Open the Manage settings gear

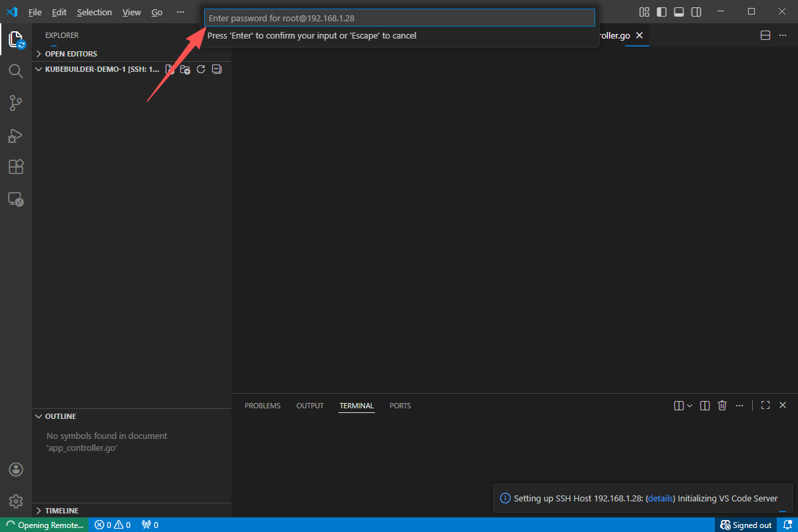(x=16, y=501)
